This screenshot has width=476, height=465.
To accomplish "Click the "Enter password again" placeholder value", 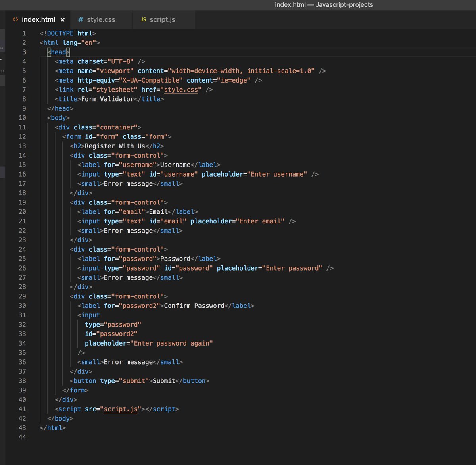I will (x=171, y=343).
